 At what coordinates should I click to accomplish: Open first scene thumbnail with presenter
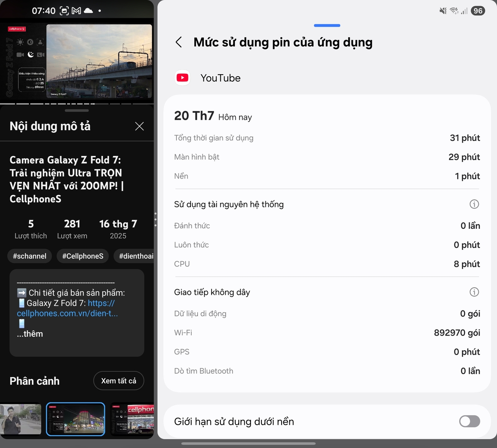pyautogui.click(x=21, y=419)
